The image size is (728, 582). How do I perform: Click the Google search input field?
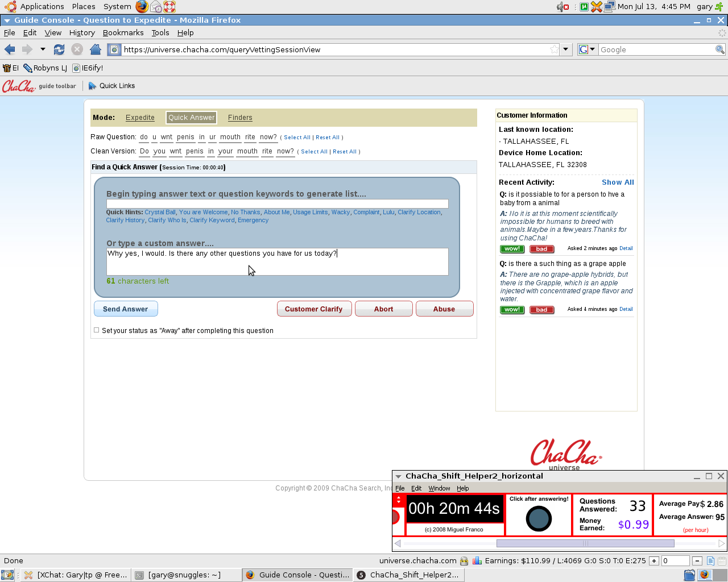656,49
